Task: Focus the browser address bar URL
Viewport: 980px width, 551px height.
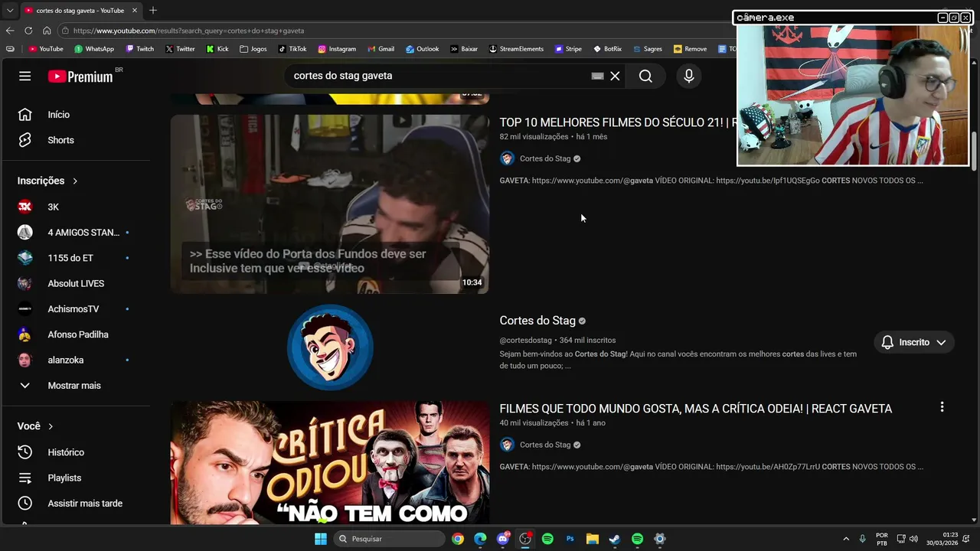Action: pyautogui.click(x=188, y=31)
